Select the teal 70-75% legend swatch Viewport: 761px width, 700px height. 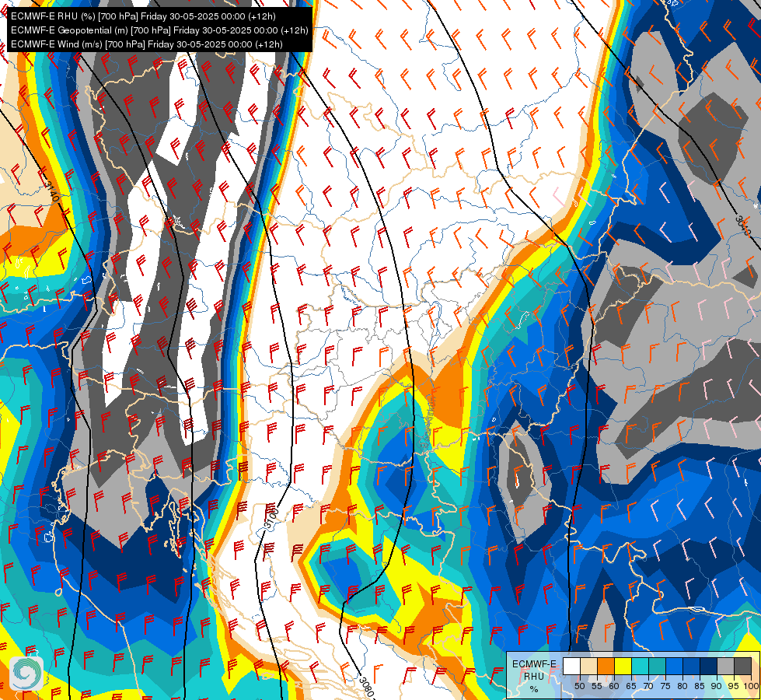(x=658, y=666)
